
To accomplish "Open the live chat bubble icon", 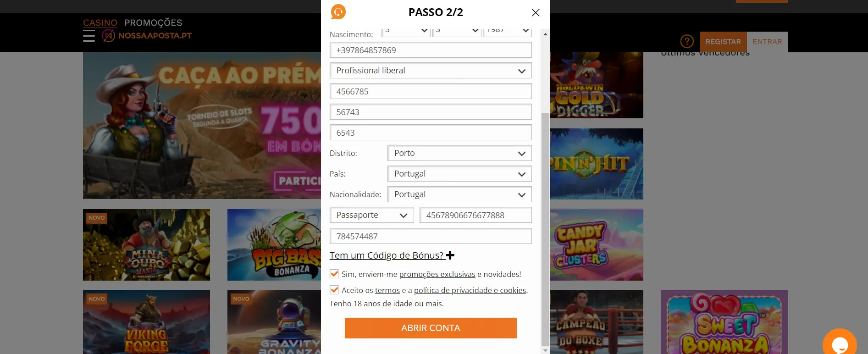I will click(x=840, y=343).
